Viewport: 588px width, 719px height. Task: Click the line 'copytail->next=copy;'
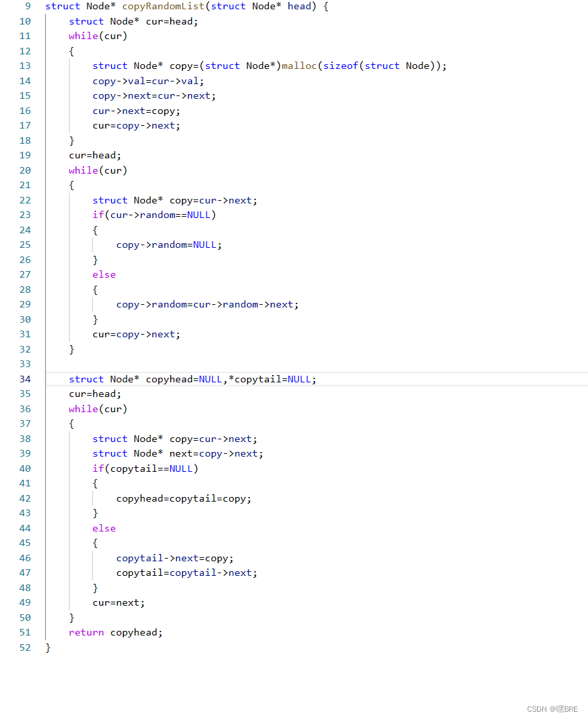[x=175, y=558]
